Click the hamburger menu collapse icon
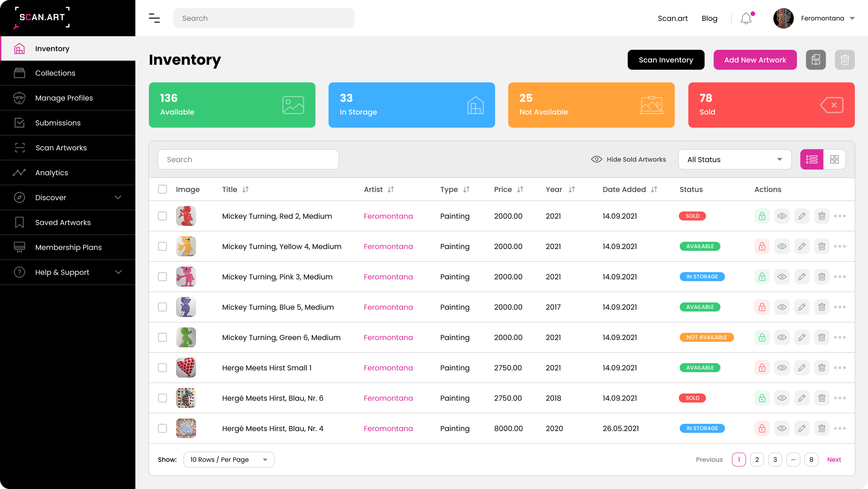 (x=154, y=18)
